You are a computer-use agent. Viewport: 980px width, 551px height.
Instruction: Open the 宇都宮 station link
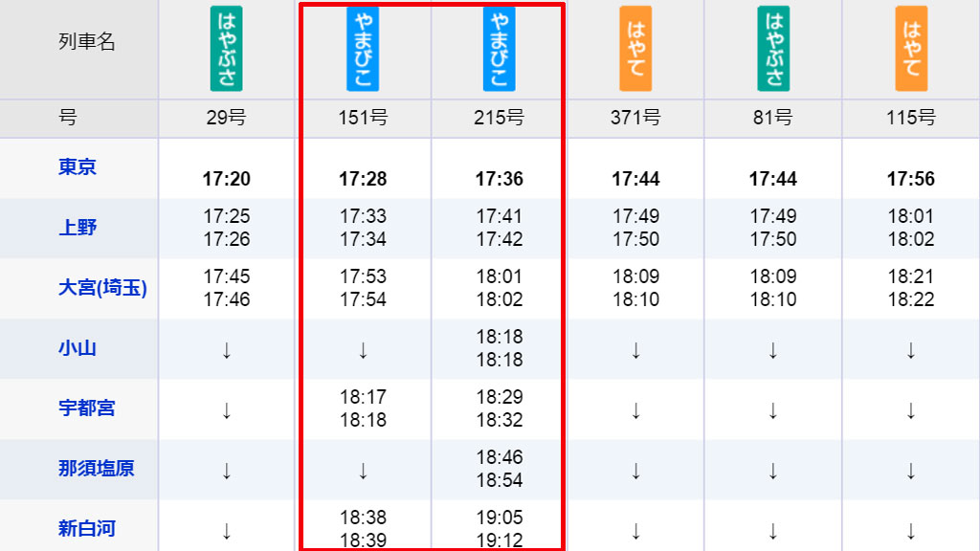click(x=87, y=408)
